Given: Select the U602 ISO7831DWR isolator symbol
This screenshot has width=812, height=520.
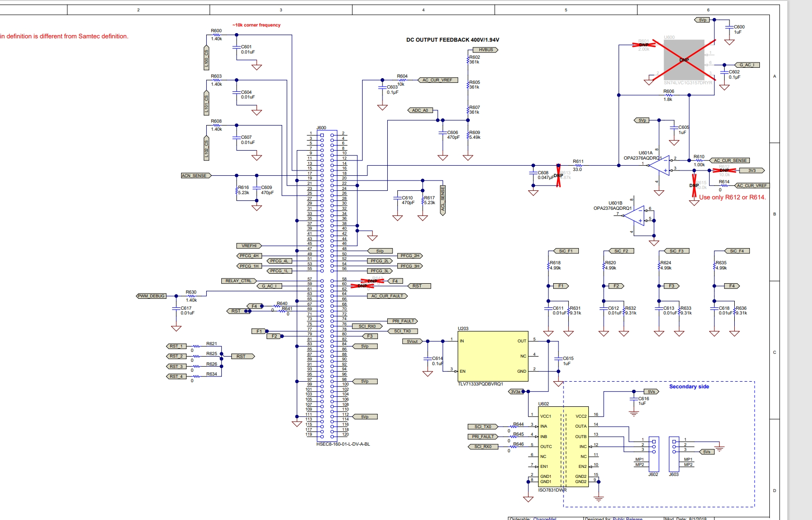Looking at the screenshot, I should (563, 447).
